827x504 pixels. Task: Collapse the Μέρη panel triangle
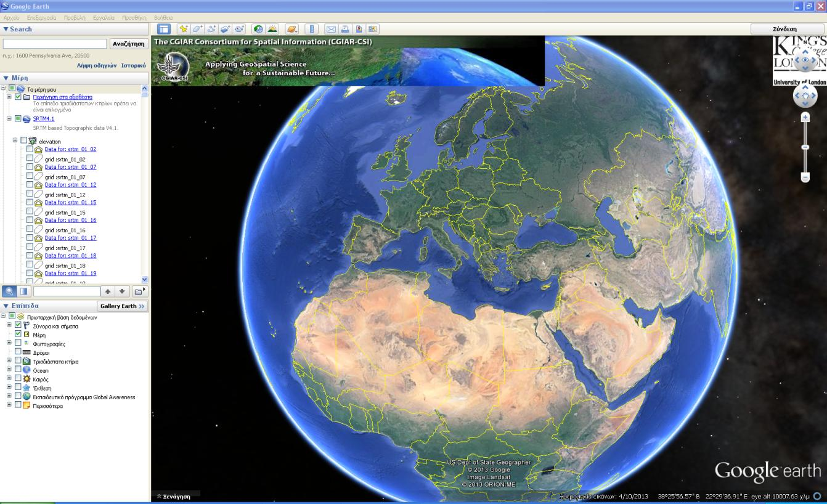6,78
